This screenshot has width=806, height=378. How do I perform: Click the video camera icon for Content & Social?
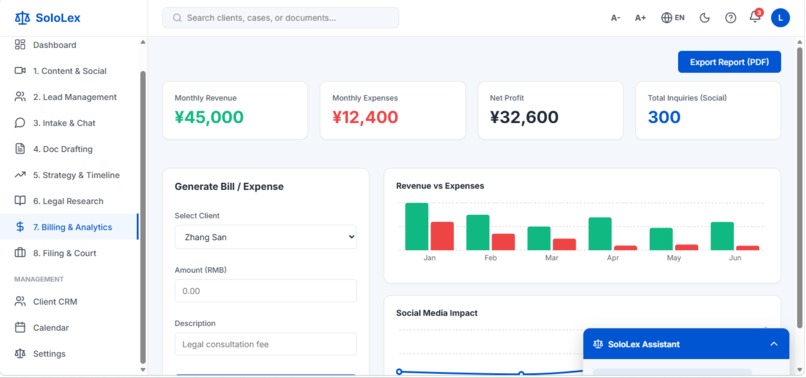(x=20, y=71)
